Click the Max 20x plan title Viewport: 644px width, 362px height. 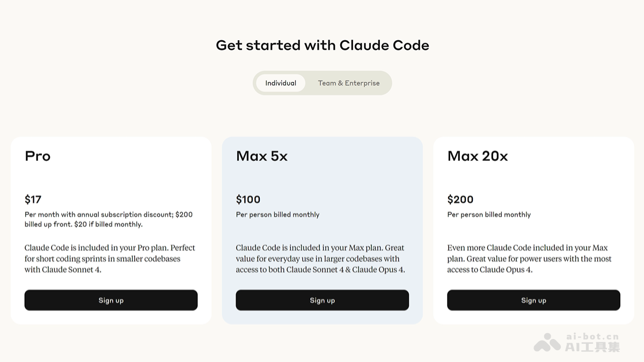point(478,156)
